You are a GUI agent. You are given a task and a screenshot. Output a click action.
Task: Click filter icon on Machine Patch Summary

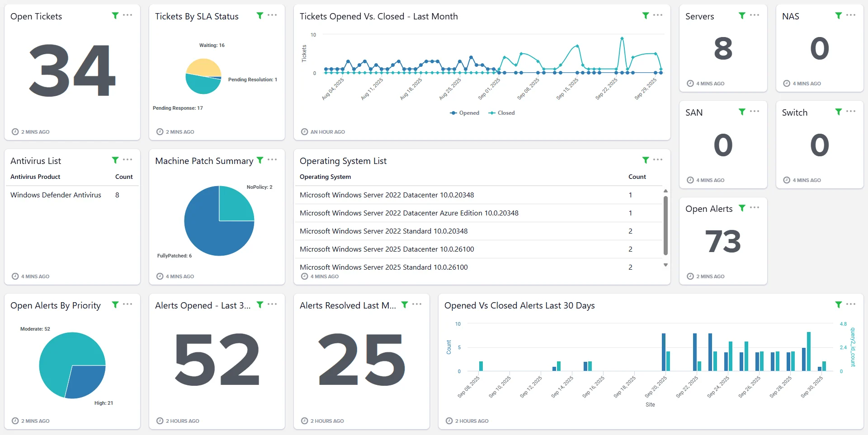pos(260,160)
